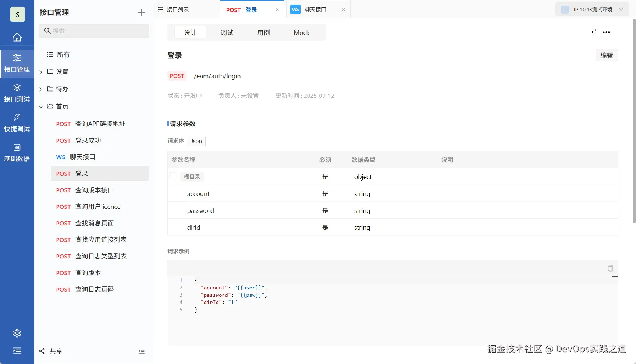Image resolution: width=636 pixels, height=364 pixels.
Task: Select POST 登录 in the tree
Action: [x=100, y=174]
